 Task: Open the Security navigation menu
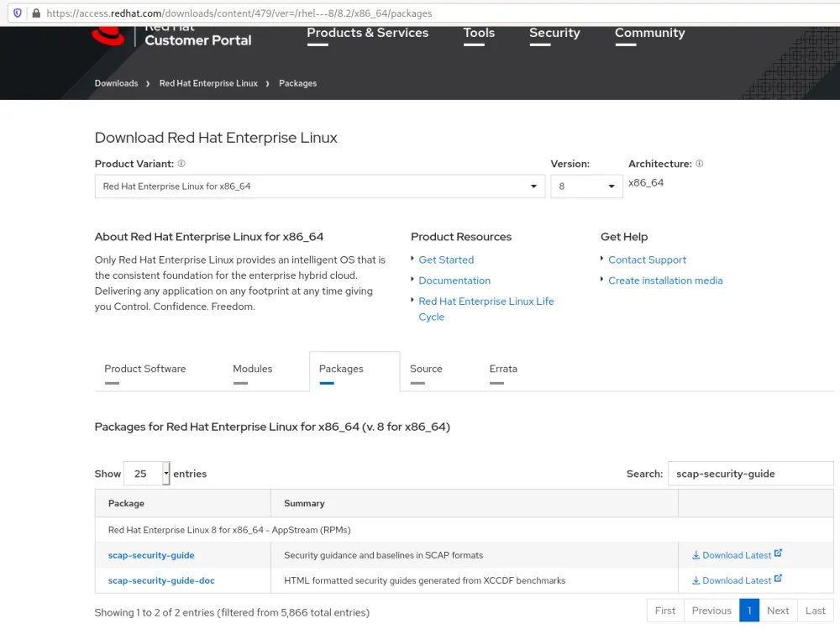click(x=554, y=33)
